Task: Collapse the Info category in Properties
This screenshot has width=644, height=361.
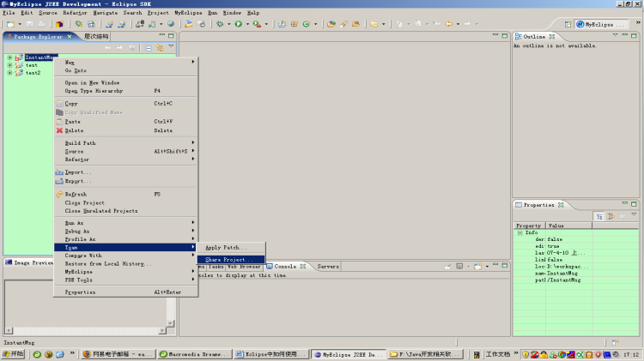Action: (520, 232)
